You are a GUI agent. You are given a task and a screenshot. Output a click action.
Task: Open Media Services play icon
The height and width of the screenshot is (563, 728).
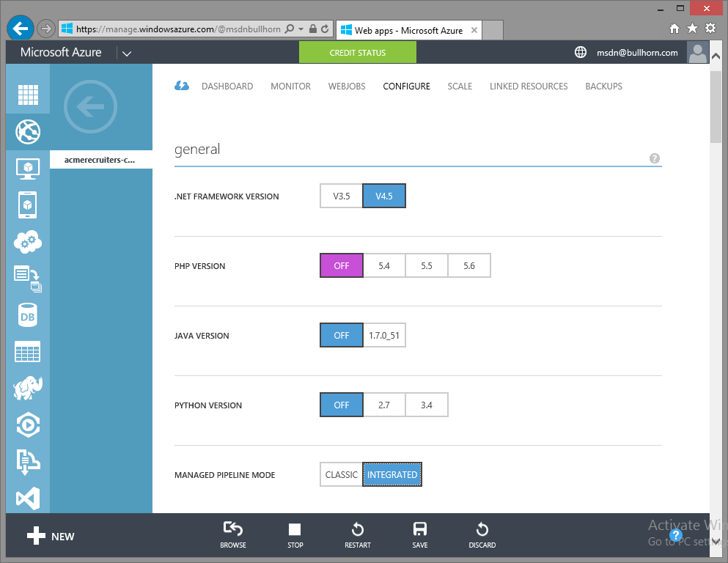pyautogui.click(x=28, y=424)
